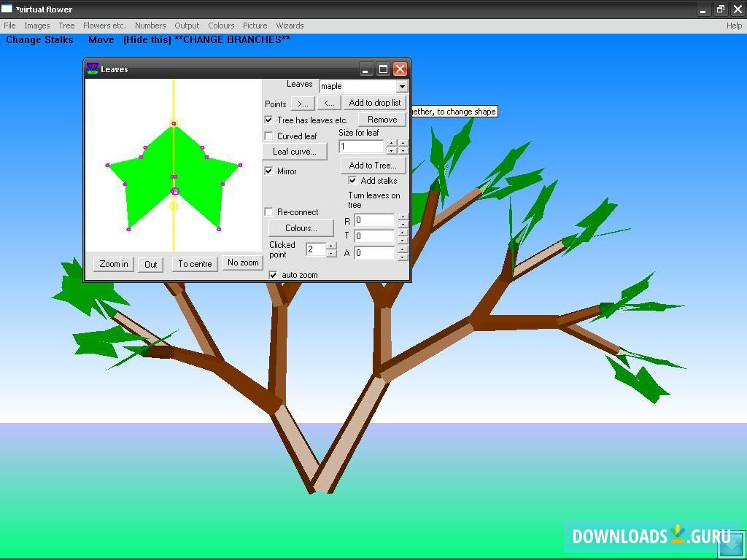The width and height of the screenshot is (747, 560).
Task: Decrease leaf size with first down arrow
Action: (392, 150)
